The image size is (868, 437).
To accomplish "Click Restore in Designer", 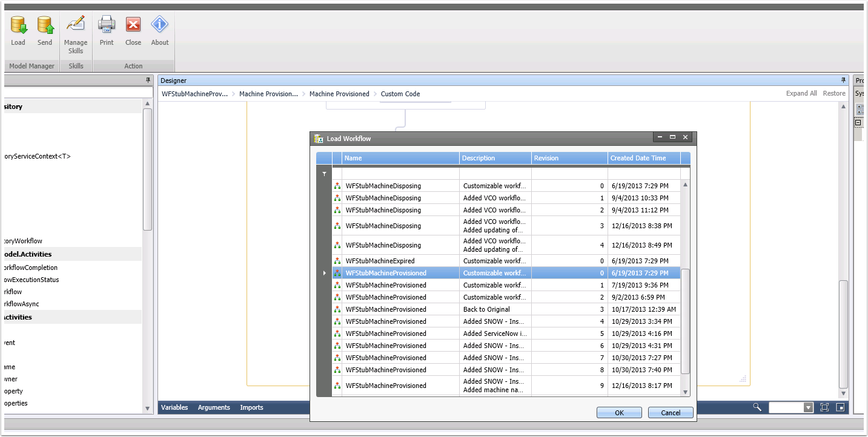I will (834, 93).
